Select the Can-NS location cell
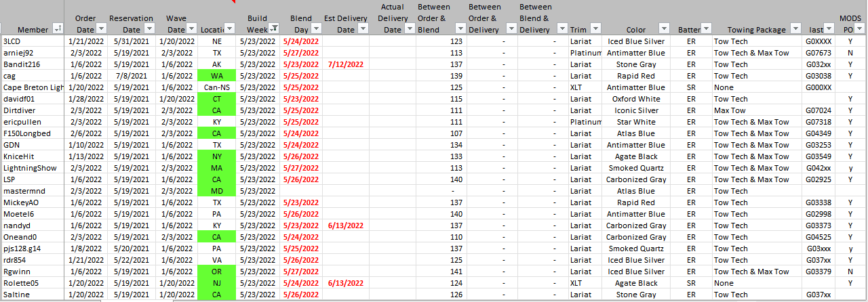 (x=217, y=87)
